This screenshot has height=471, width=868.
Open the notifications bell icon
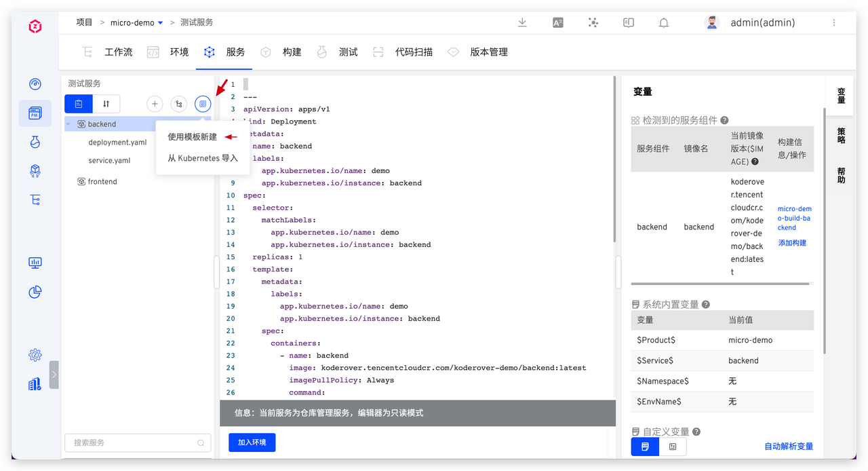(x=663, y=22)
